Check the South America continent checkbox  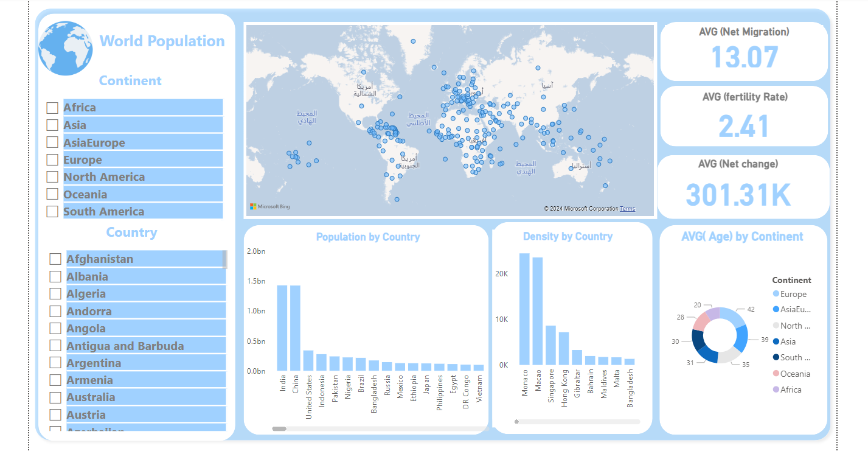click(52, 212)
